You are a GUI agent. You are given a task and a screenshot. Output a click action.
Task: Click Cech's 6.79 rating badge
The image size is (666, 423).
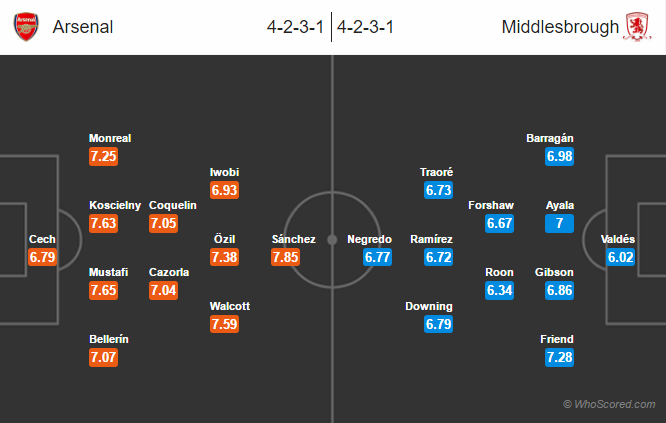43,257
